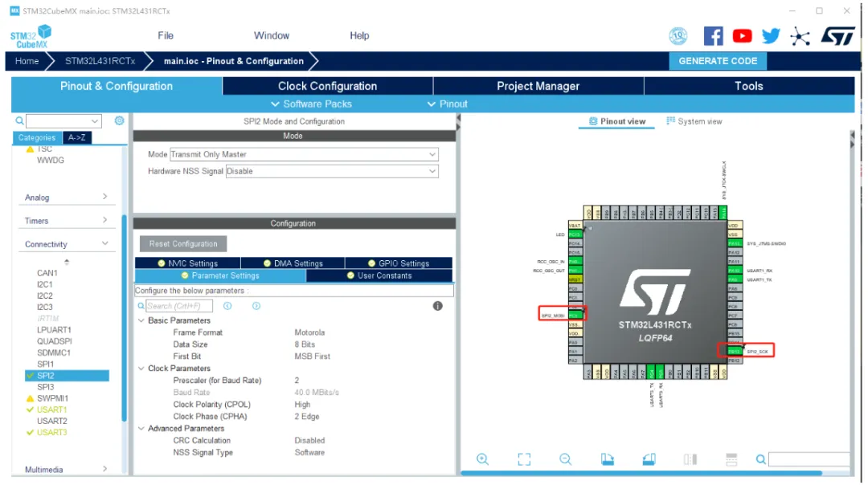
Task: Click the ST community network icon
Action: tap(800, 36)
